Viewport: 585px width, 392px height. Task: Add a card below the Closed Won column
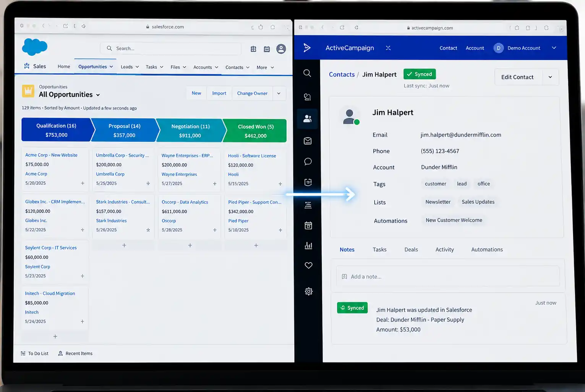click(256, 245)
